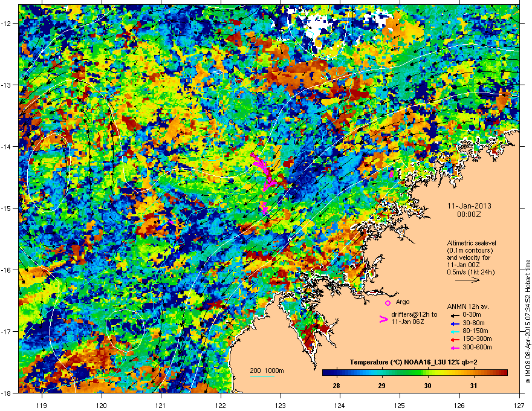Viewport: 532px width, 411px height.
Task: Click the -12 latitude axis label
Action: click(x=7, y=24)
